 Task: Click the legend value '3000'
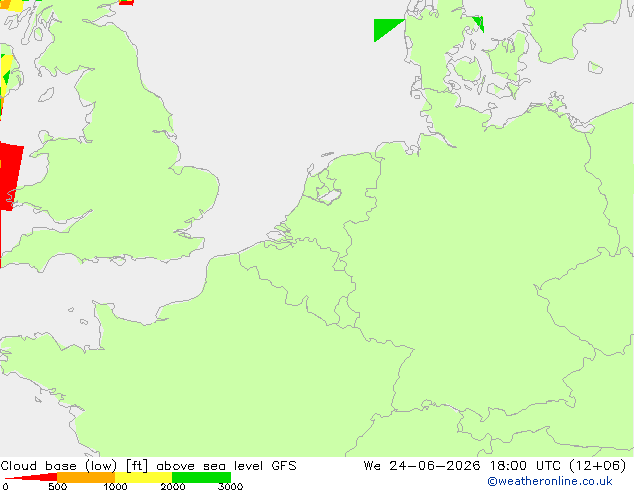pos(230,486)
